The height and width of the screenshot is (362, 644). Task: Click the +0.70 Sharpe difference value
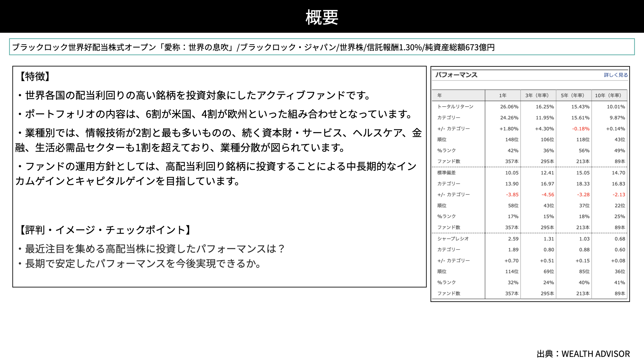(512, 261)
